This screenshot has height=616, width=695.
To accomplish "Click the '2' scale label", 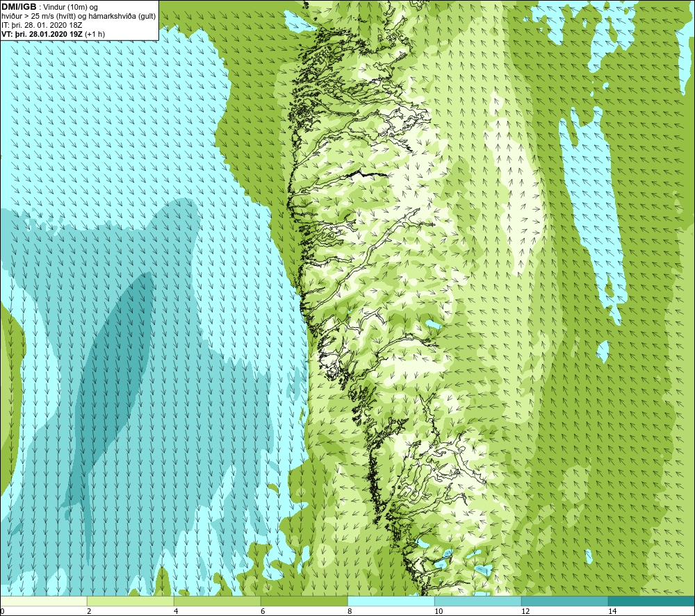I will (x=89, y=611).
